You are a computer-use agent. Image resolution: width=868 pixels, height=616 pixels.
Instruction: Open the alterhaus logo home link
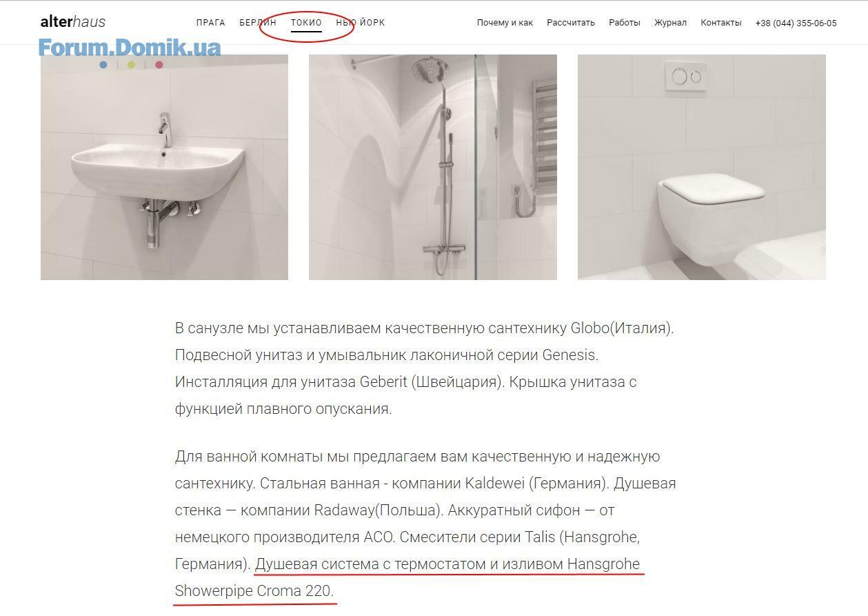click(x=73, y=22)
